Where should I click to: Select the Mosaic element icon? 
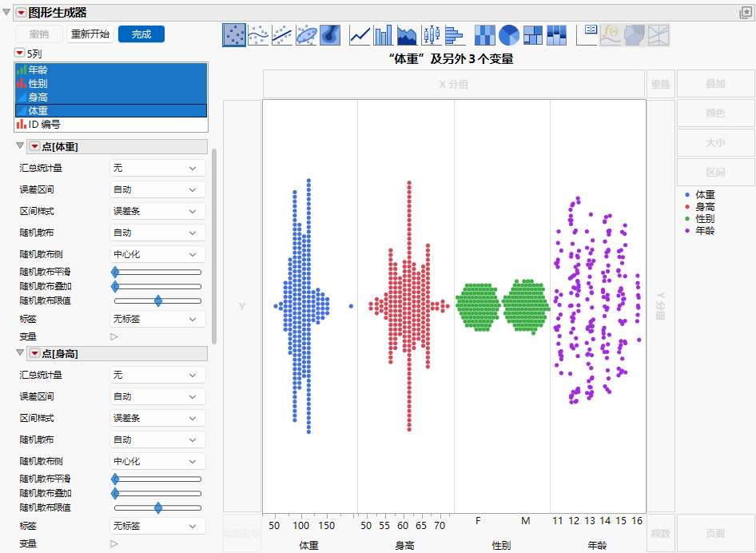point(557,35)
